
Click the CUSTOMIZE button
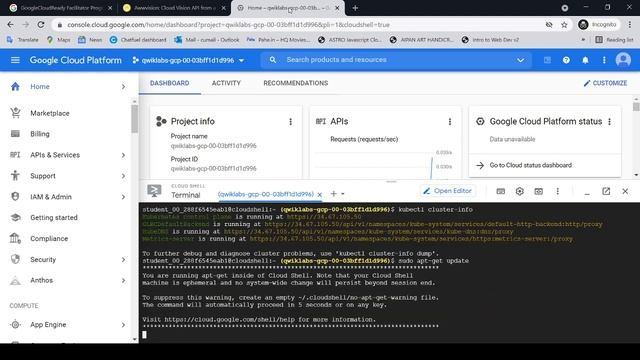click(605, 83)
